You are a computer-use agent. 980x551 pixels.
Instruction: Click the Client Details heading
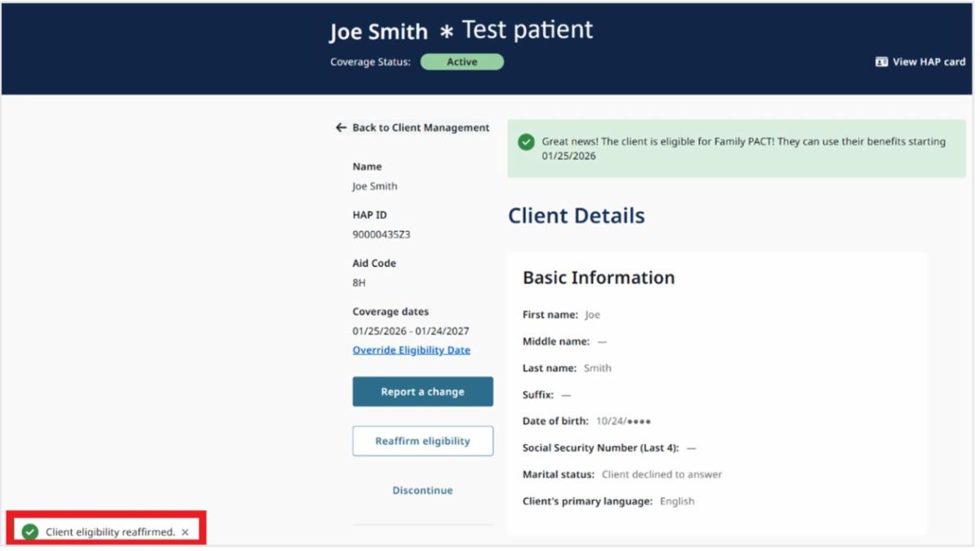(576, 216)
